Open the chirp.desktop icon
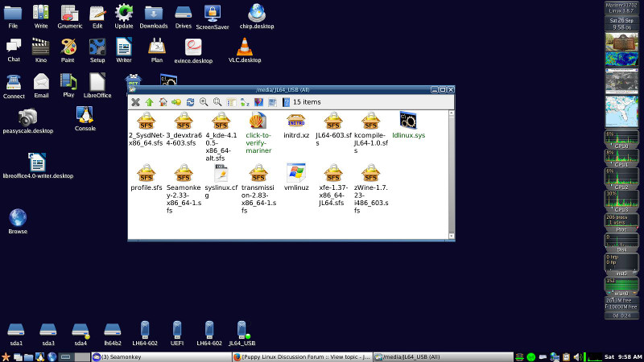Image resolution: width=644 pixels, height=362 pixels. 257,16
